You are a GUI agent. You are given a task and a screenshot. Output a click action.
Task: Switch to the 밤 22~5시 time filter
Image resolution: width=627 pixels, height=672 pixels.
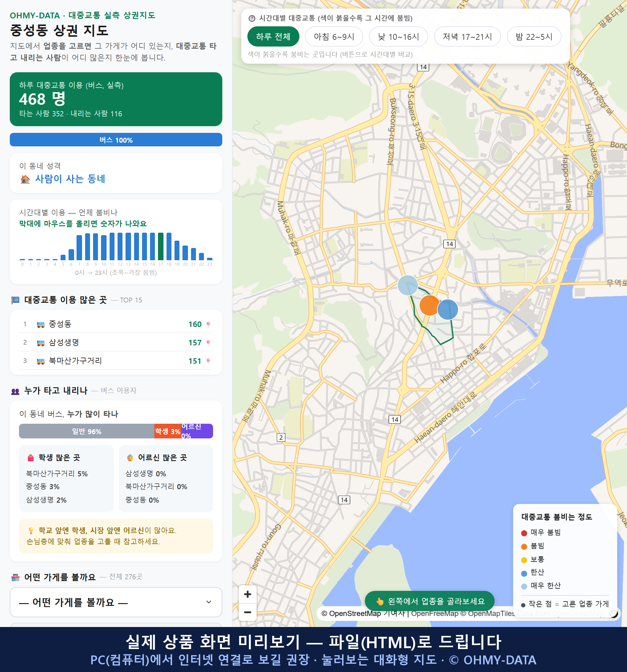(x=534, y=36)
